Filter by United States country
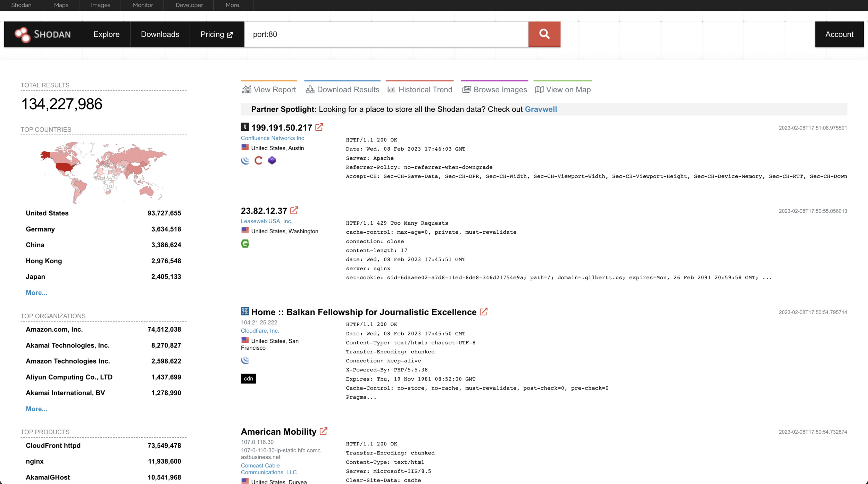Viewport: 868px width, 484px height. point(103,213)
